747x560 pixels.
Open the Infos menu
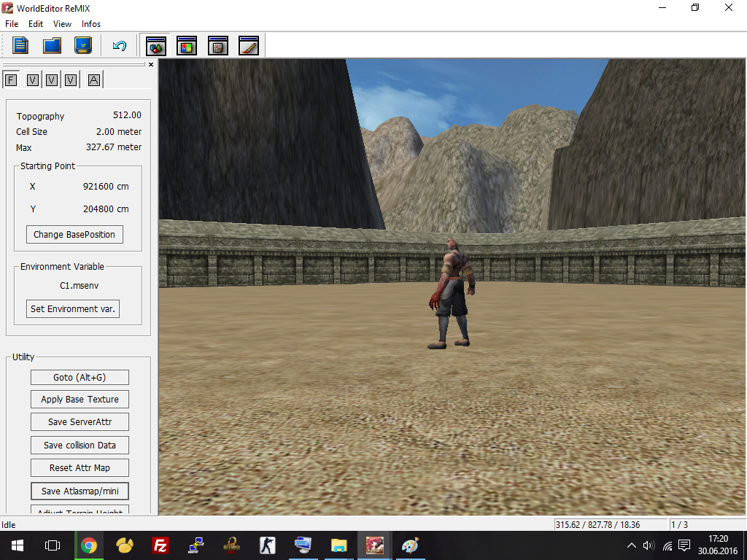[91, 24]
